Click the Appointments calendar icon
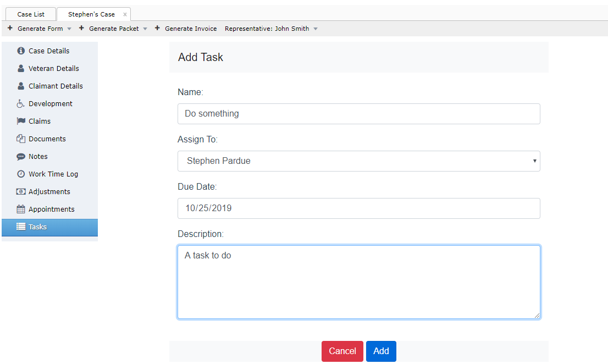This screenshot has height=364, width=608. click(x=20, y=209)
